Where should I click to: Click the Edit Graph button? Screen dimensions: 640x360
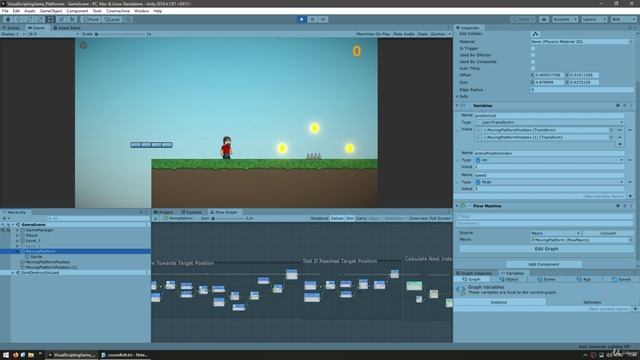[546, 249]
